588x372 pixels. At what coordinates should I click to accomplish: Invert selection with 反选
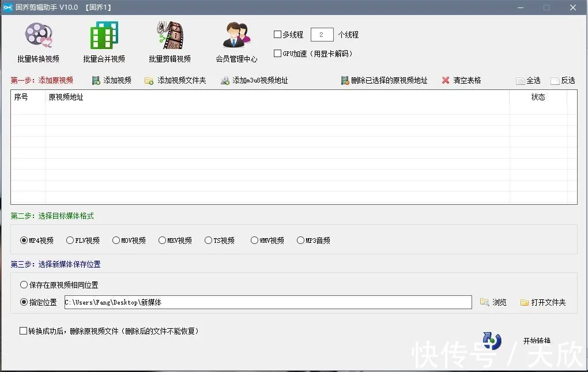pyautogui.click(x=563, y=81)
